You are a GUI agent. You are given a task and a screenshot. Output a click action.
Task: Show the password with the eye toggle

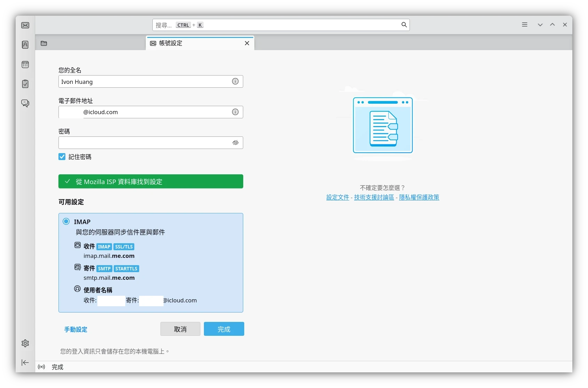coord(235,143)
